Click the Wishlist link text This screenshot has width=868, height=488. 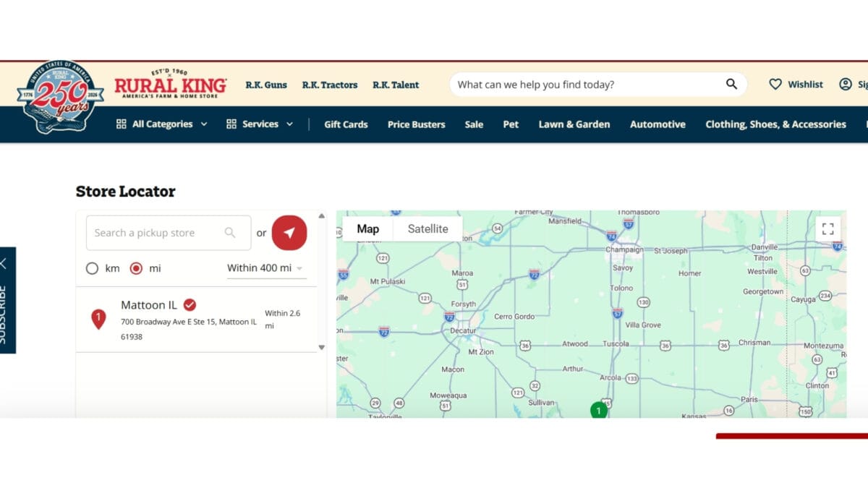coord(805,85)
